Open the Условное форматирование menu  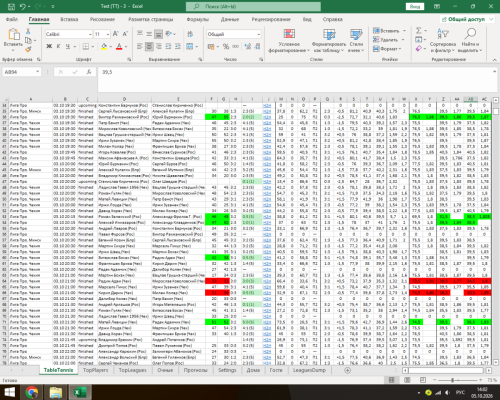pos(289,41)
